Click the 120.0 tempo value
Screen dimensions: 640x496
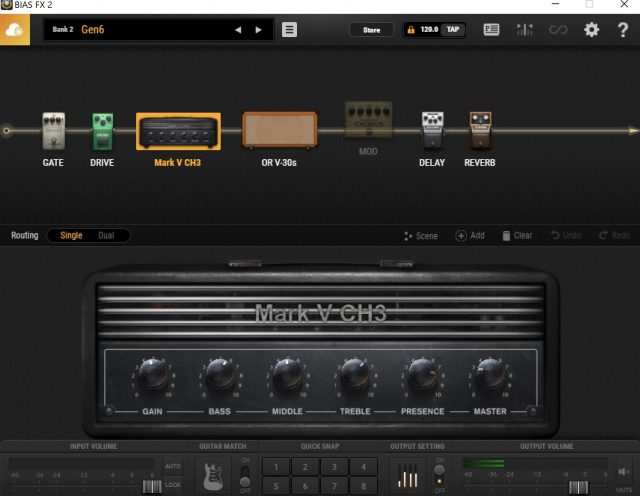point(429,29)
